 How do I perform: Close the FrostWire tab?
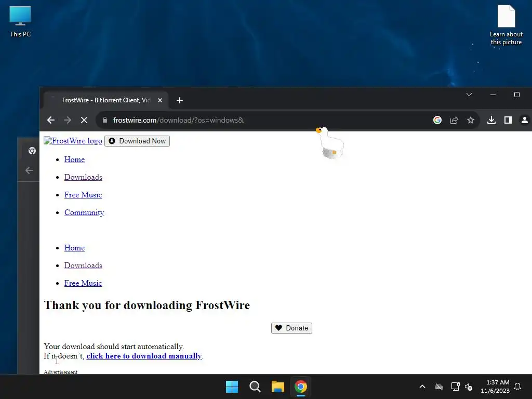pyautogui.click(x=160, y=100)
